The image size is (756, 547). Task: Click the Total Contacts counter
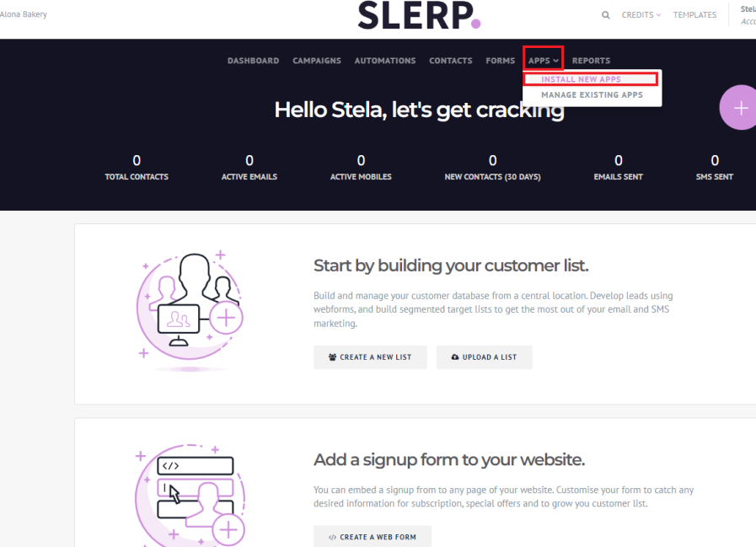137,168
